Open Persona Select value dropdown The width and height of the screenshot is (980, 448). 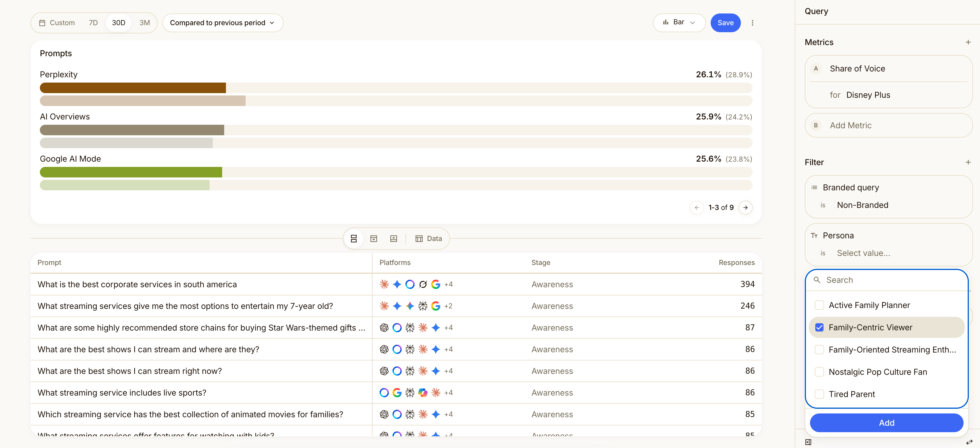863,253
